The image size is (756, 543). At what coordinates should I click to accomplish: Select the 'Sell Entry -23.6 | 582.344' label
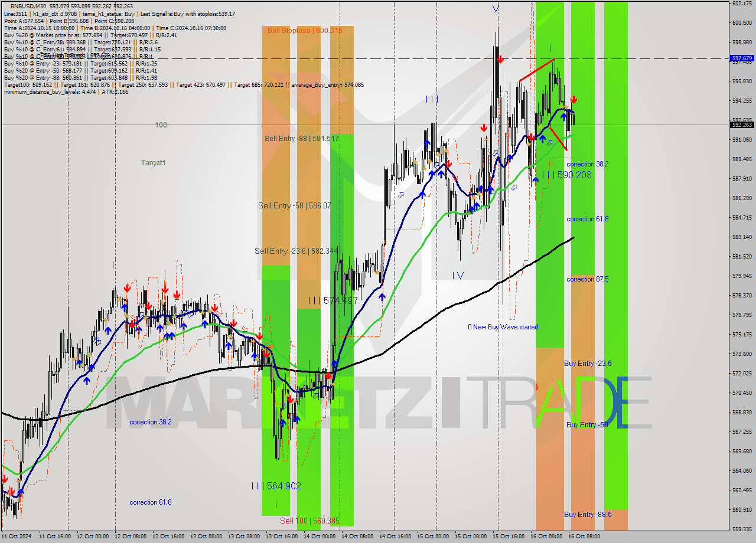coord(296,251)
